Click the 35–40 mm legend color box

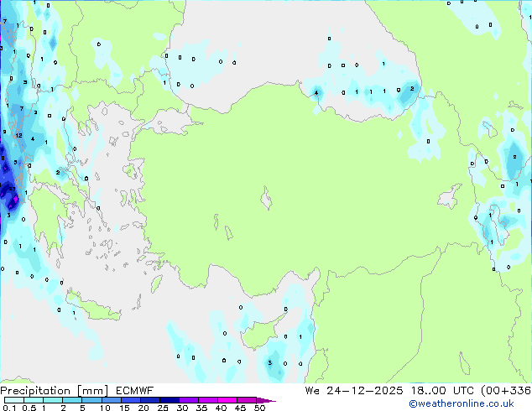[207, 400]
